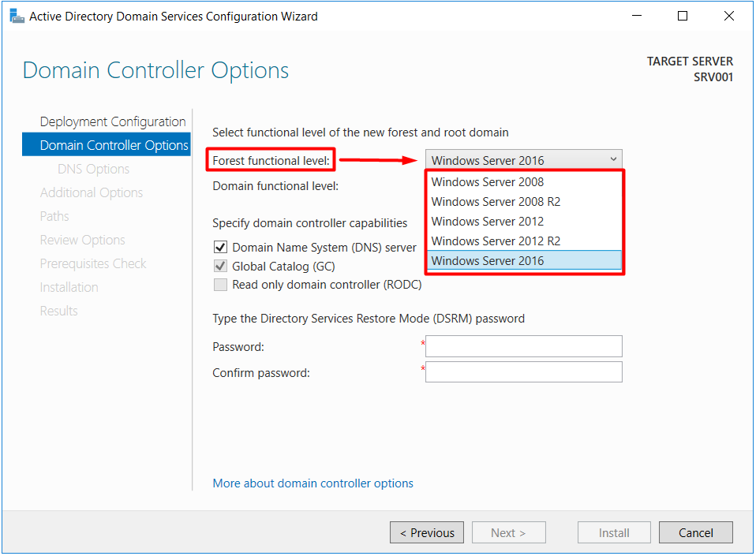This screenshot has width=756, height=556.
Task: Open the Review Options step
Action: coord(82,240)
